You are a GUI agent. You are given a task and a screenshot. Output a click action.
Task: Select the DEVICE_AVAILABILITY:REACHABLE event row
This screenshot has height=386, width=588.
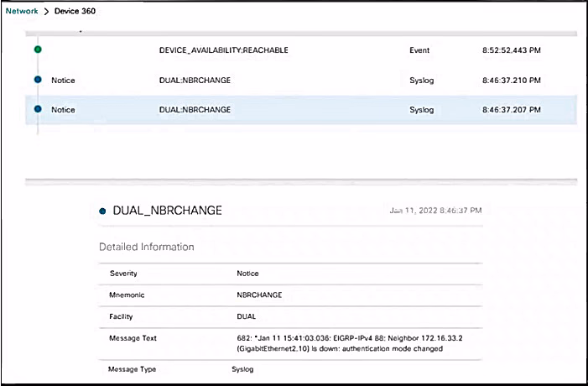301,50
